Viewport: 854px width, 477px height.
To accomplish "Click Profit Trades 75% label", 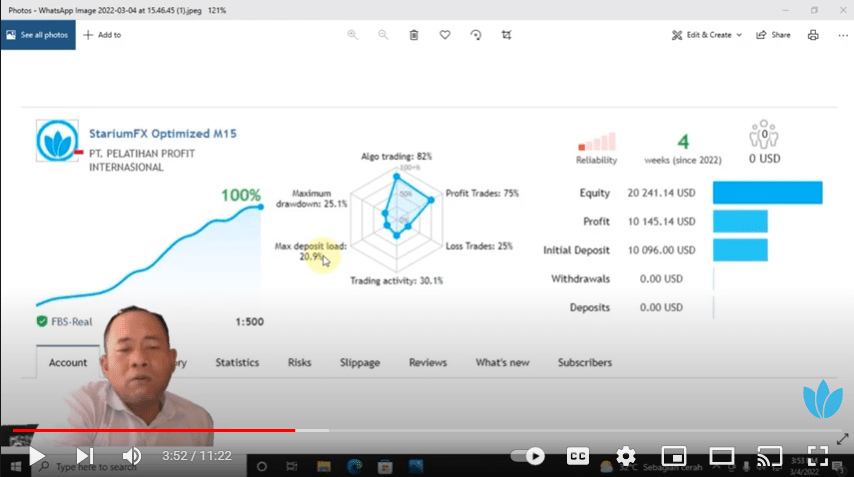I will 482,193.
